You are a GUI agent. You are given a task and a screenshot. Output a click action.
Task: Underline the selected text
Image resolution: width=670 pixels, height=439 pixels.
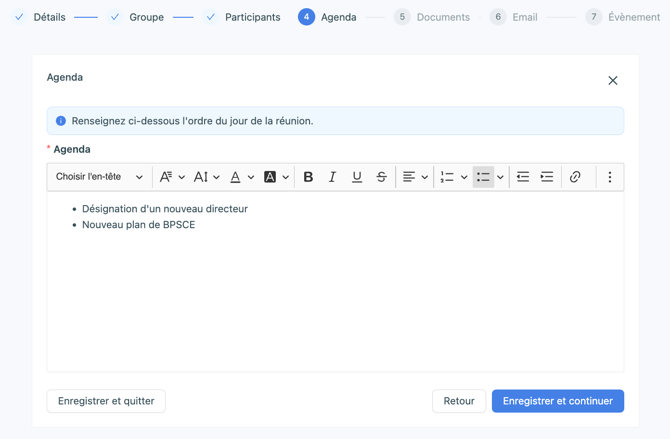tap(357, 177)
